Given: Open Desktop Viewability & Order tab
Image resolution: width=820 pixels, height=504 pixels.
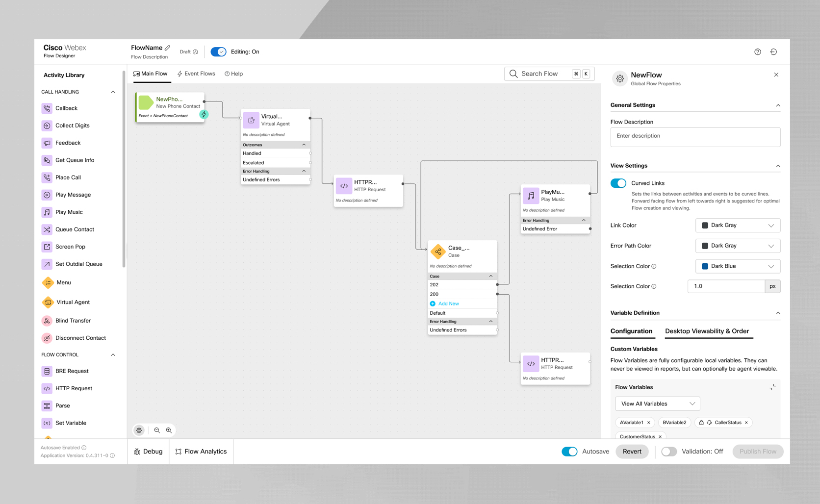Looking at the screenshot, I should 707,331.
